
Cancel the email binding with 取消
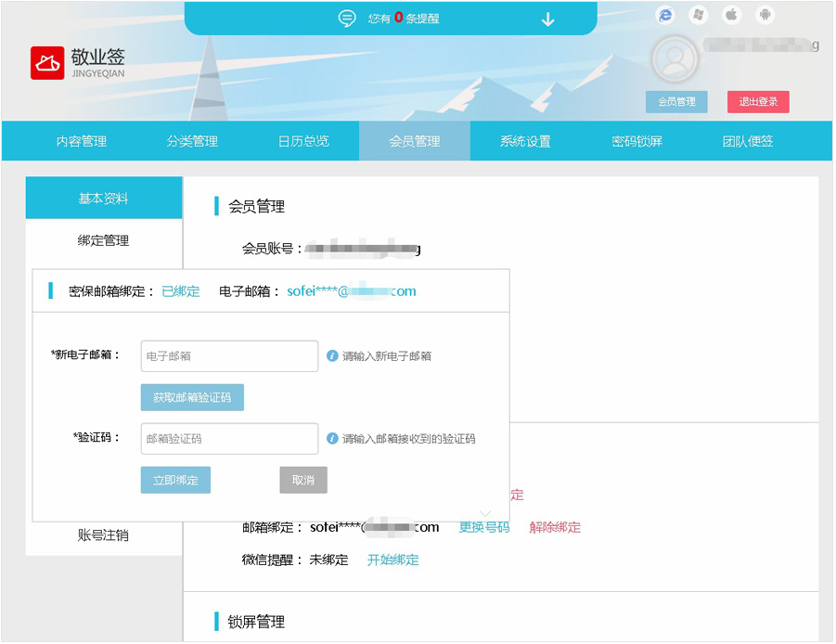(x=303, y=480)
